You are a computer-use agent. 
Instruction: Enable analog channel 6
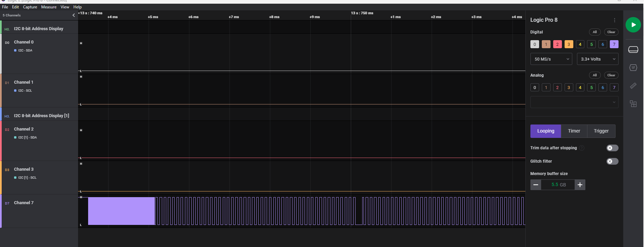[603, 87]
